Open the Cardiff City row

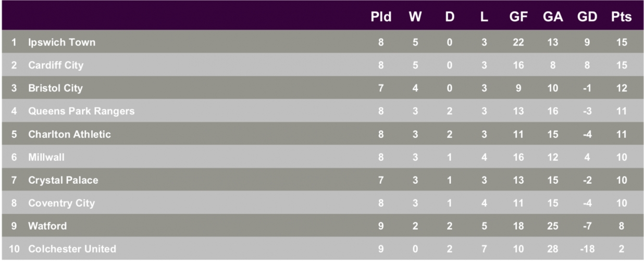pos(322,65)
